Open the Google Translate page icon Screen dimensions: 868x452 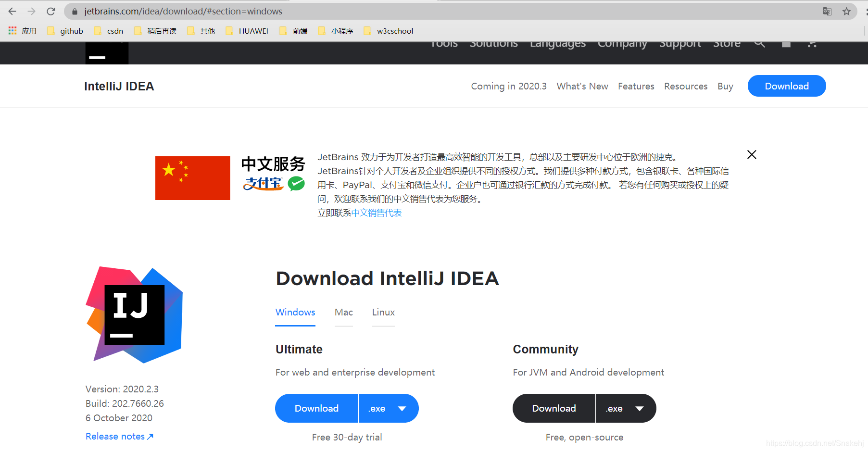[x=827, y=11]
